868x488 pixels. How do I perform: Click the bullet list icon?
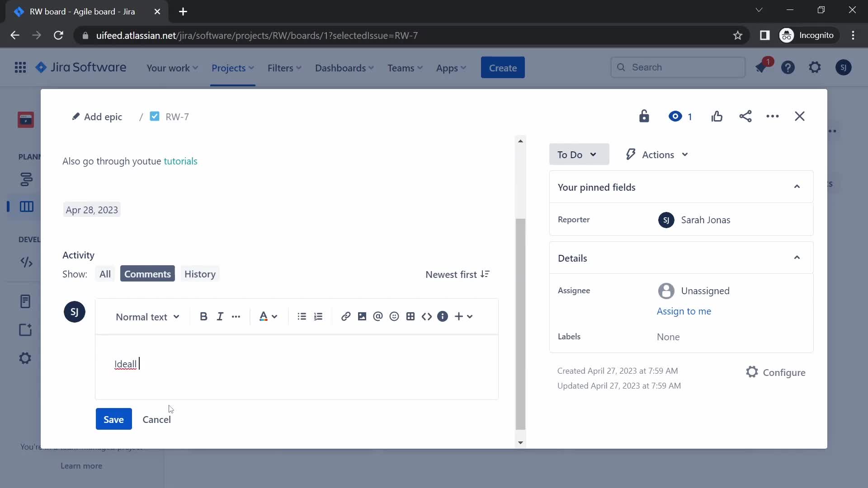point(302,316)
